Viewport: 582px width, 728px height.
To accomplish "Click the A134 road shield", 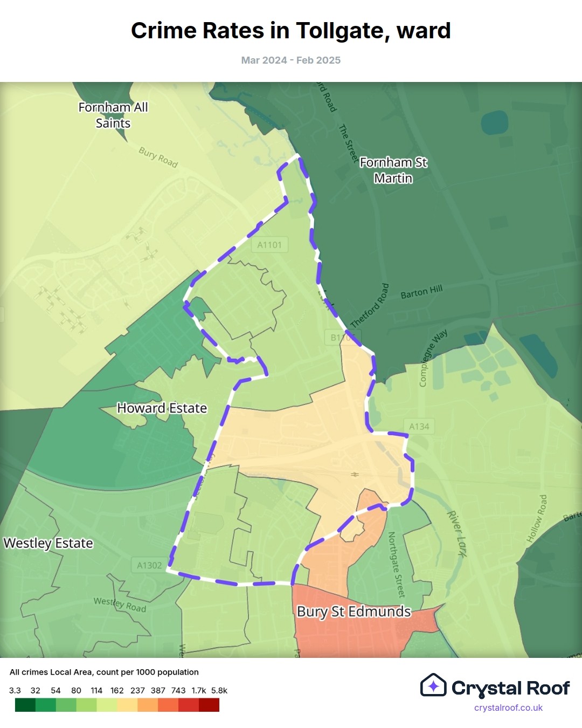I will pos(419,427).
